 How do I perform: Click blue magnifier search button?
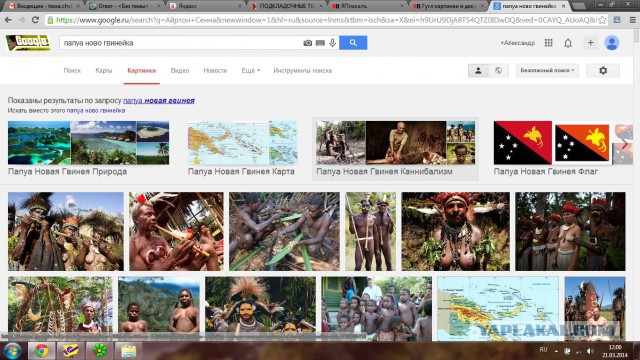[353, 43]
